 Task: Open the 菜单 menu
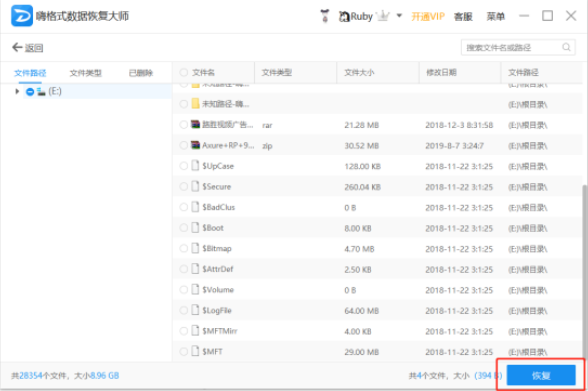pos(495,16)
